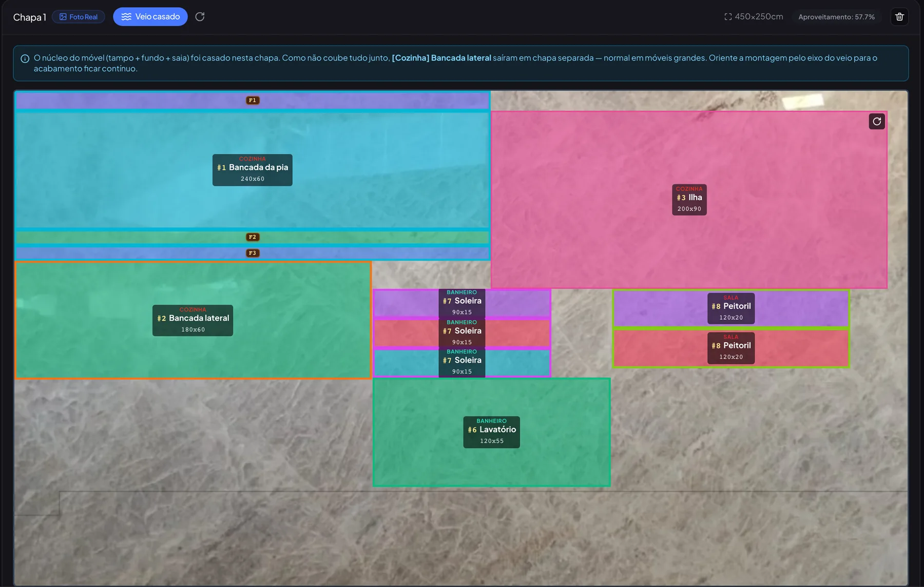Viewport: 924px width, 587px height.
Task: Click the 450x250cm slab dimensions
Action: 754,17
